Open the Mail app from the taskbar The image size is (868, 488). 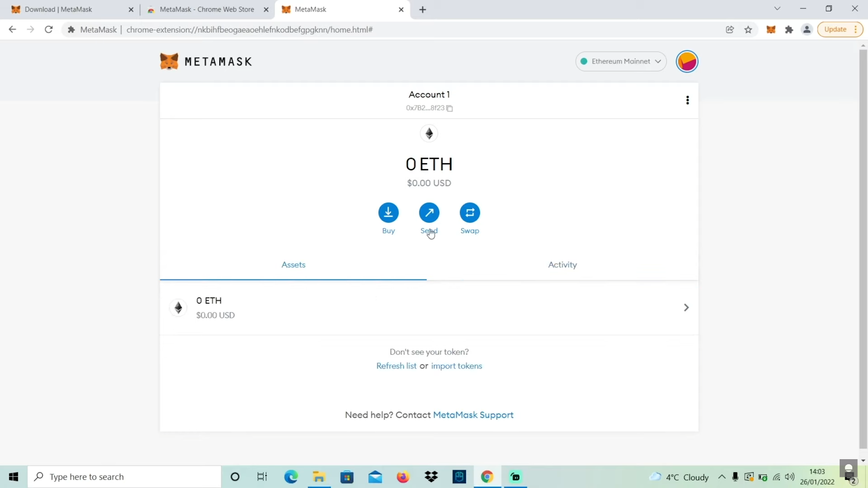[x=375, y=477]
